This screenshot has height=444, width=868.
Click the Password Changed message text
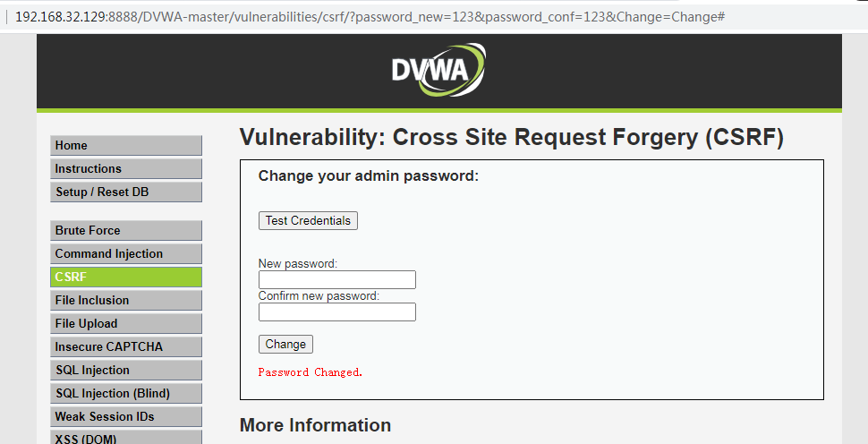[310, 372]
